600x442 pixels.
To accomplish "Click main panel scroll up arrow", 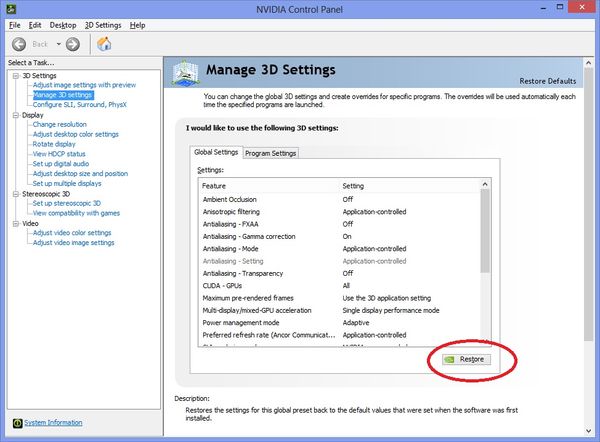I will [x=589, y=63].
